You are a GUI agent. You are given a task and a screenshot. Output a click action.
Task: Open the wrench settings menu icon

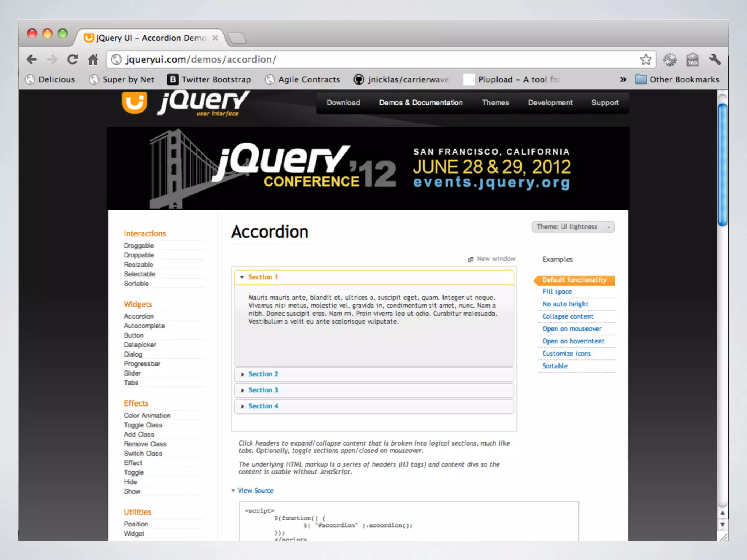pos(715,59)
